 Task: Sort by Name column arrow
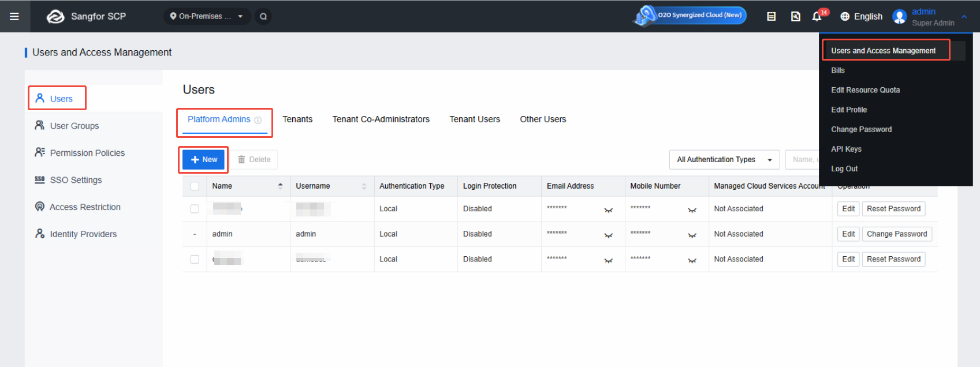[280, 186]
